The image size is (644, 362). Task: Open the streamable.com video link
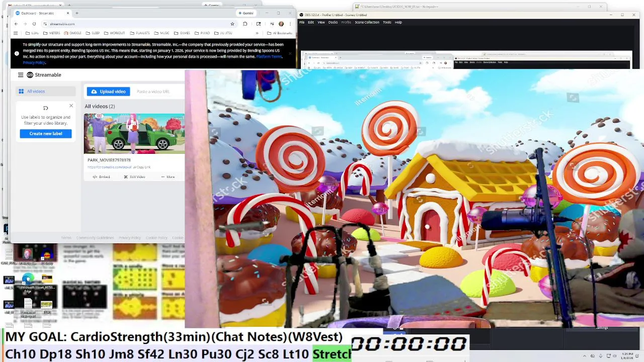[109, 167]
